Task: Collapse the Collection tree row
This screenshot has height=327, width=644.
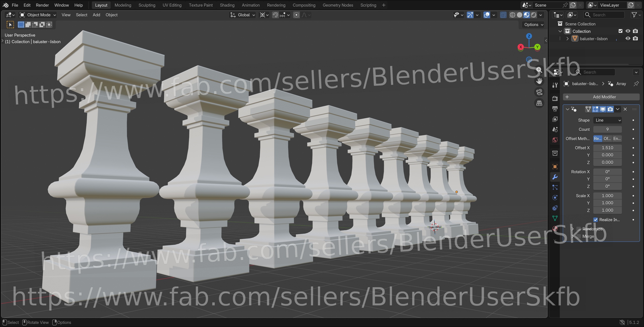Action: 560,31
